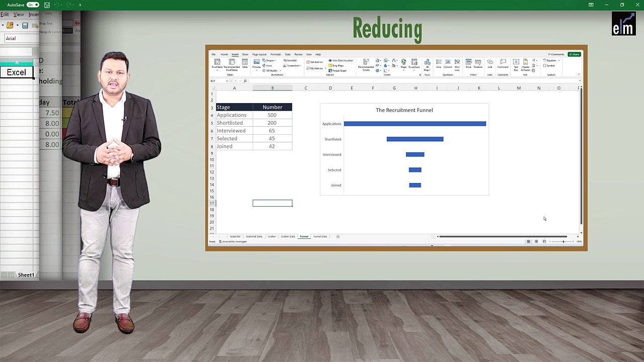Open the Waterfall sheet tab
The width and height of the screenshot is (644, 362).
pos(235,236)
